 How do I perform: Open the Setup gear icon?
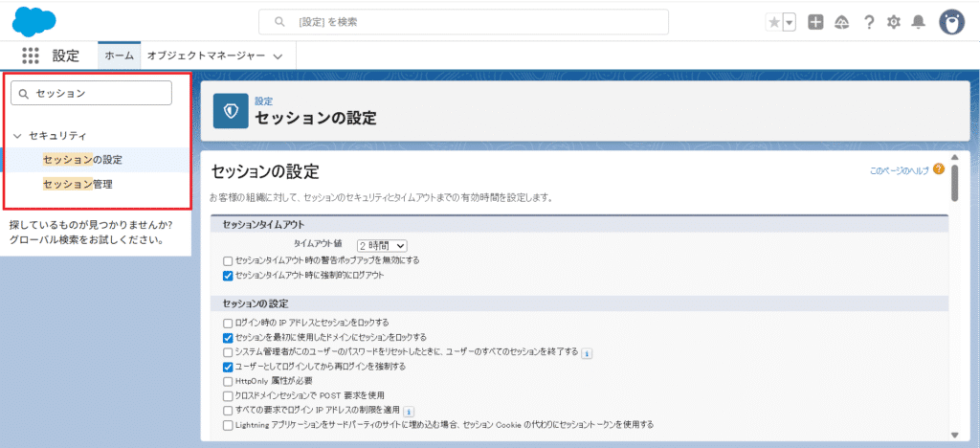[x=894, y=22]
